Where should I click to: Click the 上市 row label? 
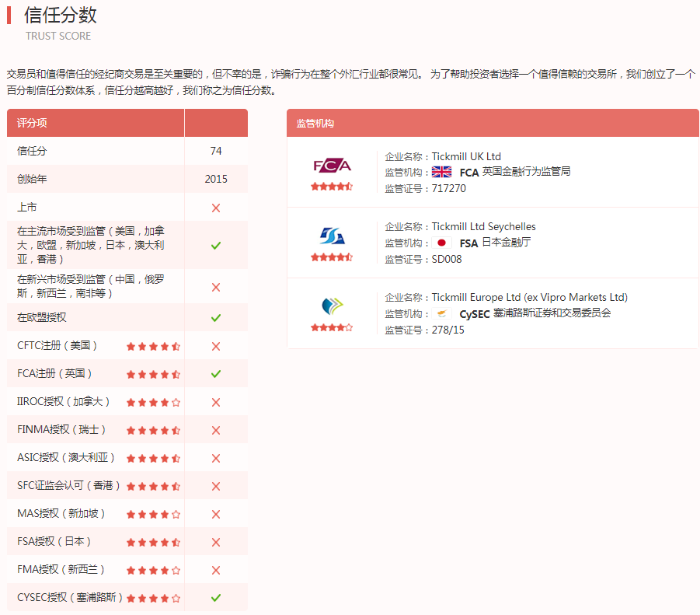[x=26, y=208]
